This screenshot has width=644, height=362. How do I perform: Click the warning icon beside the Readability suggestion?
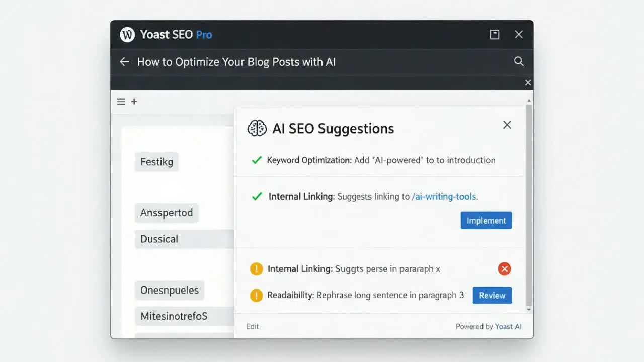click(x=257, y=295)
